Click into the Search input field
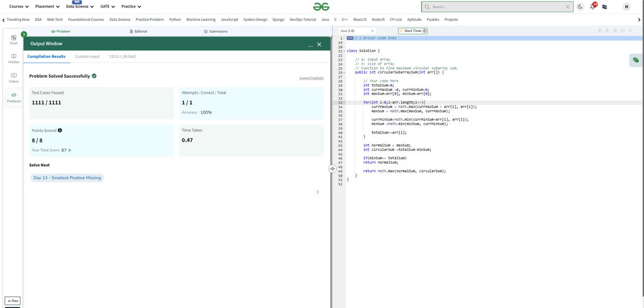The height and width of the screenshot is (308, 644). [497, 6]
